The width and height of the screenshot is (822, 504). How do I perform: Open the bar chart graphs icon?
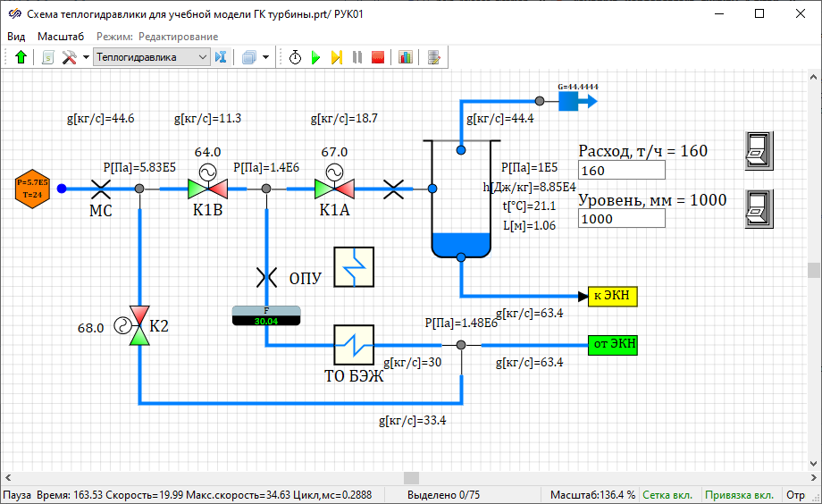point(406,57)
